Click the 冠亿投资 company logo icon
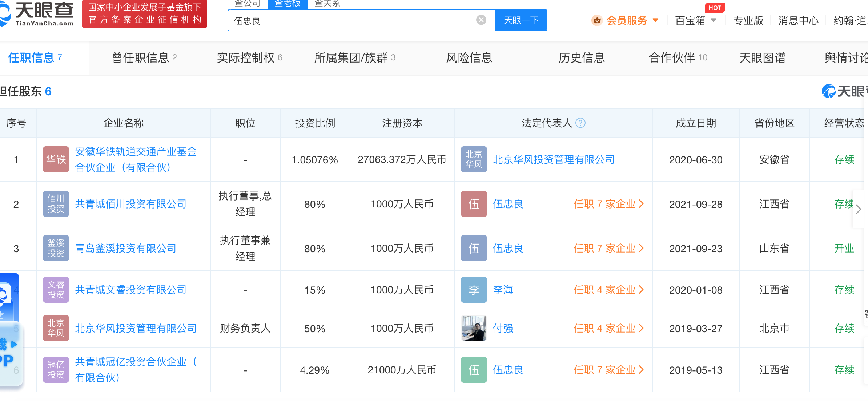 tap(56, 370)
